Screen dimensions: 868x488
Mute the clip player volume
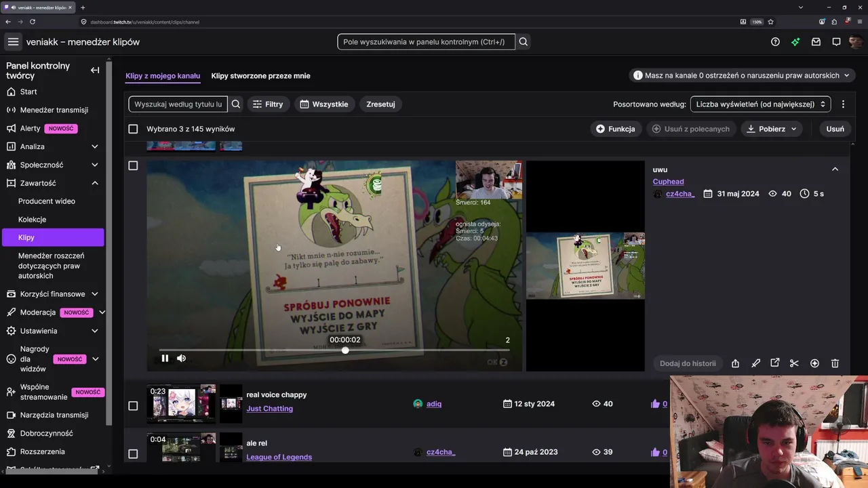(181, 359)
